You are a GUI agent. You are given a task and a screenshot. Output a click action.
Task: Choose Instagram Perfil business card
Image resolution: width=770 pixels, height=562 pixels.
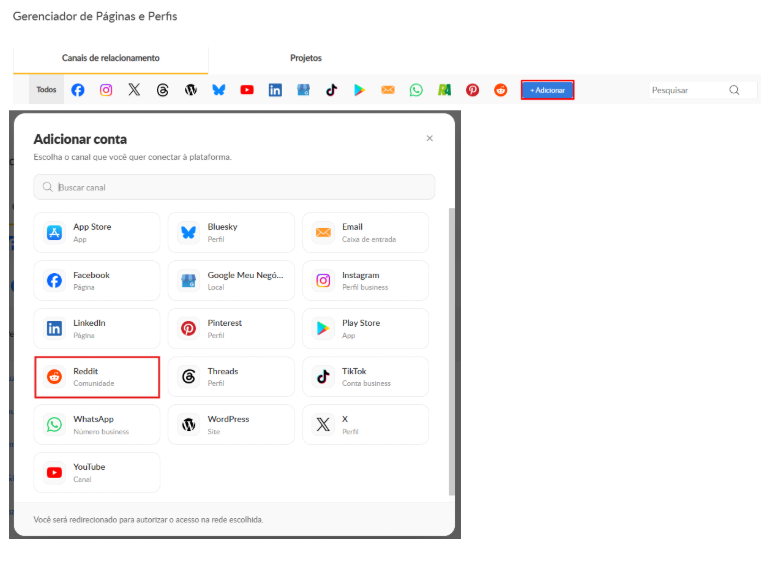coord(365,281)
